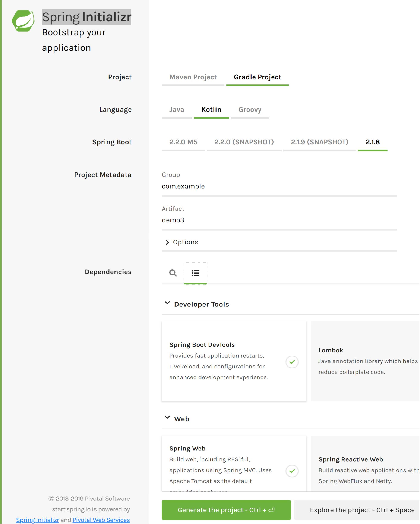
Task: Click the Spring Initializr title heading
Action: (87, 17)
